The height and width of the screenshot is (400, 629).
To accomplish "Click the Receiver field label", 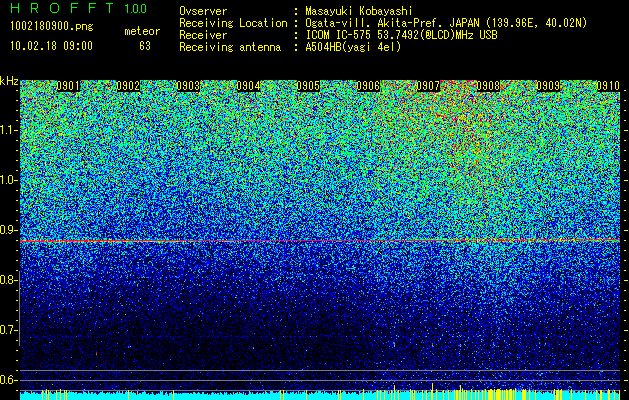I will [x=203, y=35].
